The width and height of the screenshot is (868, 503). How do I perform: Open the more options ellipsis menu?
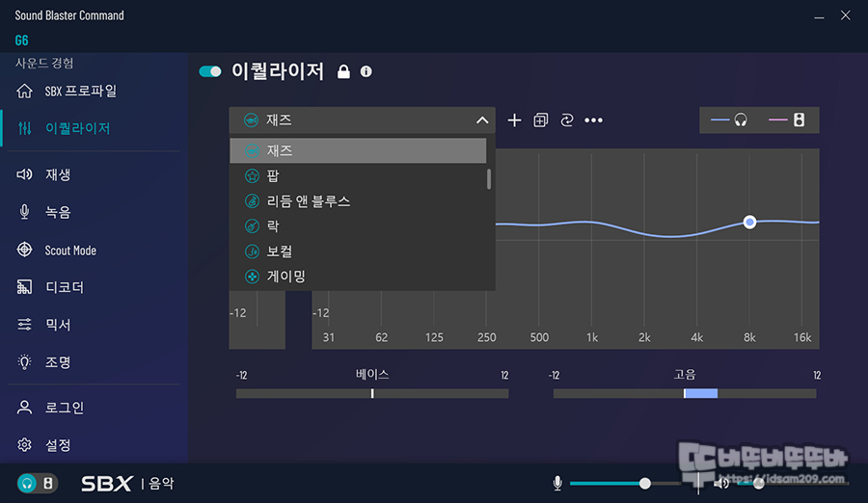point(593,120)
